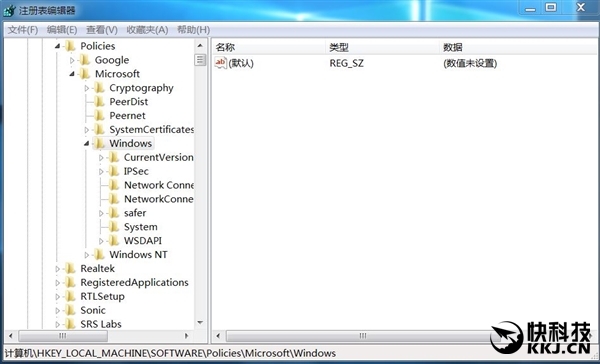The height and width of the screenshot is (364, 600).
Task: Click the NetworkConnectivity folder icon
Action: [114, 199]
